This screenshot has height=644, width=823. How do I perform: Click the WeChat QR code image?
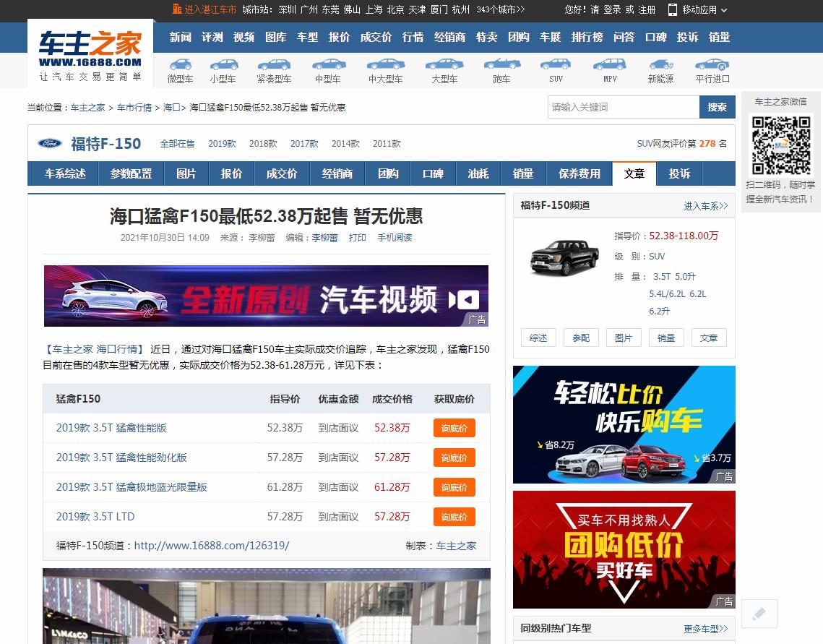coord(781,145)
